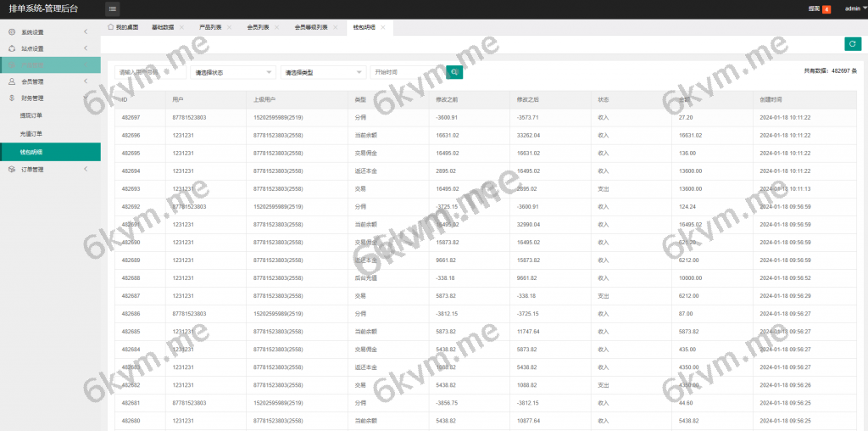This screenshot has width=868, height=431.
Task: Close the 会员等级列表 tab
Action: coord(336,27)
